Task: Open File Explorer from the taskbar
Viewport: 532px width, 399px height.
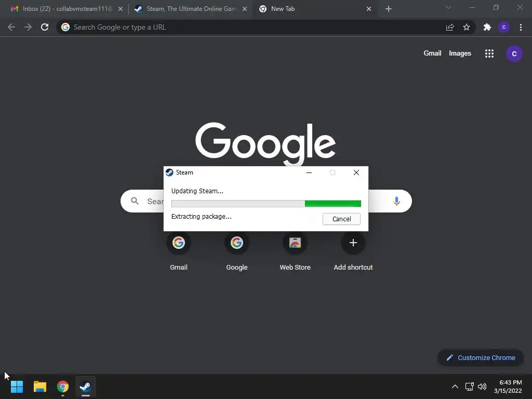Action: (39, 387)
